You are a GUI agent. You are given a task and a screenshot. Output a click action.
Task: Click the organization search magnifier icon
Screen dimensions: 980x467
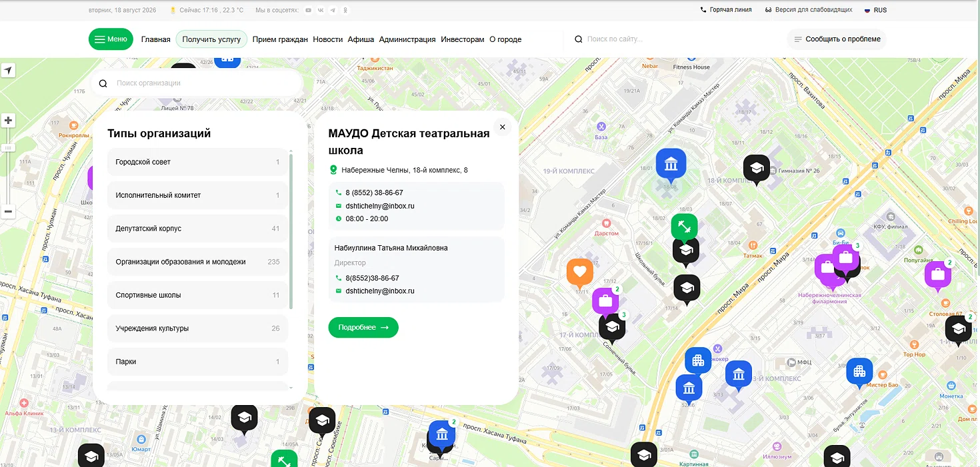coord(103,83)
